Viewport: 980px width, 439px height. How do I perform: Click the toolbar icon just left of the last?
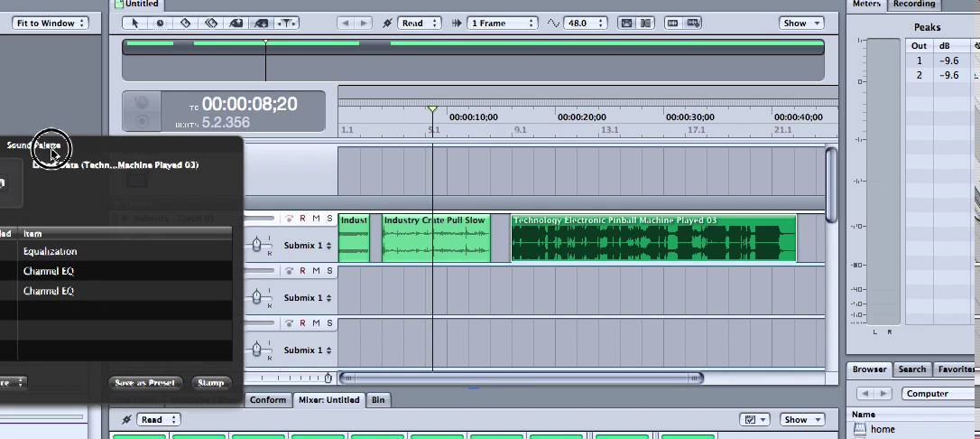coord(672,23)
